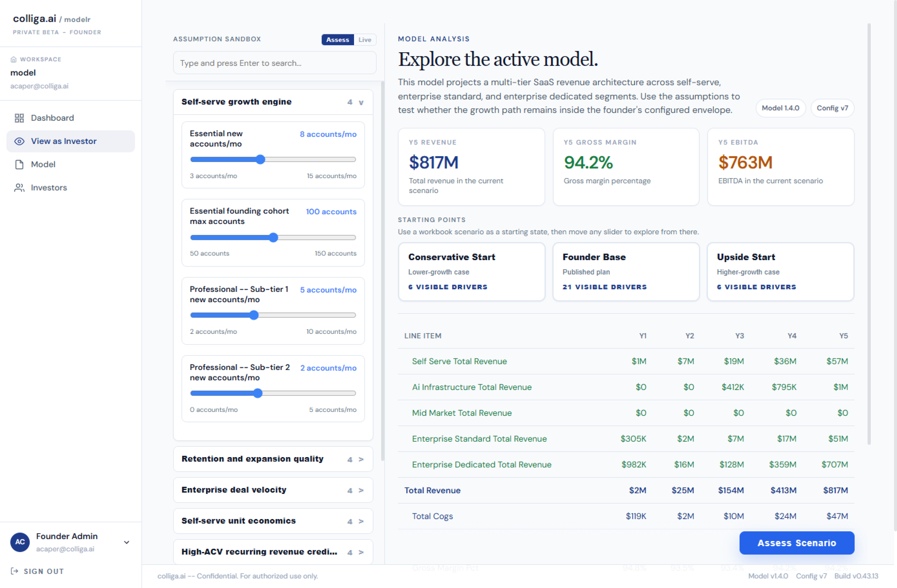The height and width of the screenshot is (588, 897).
Task: Click Enterprise Dedicated Y3 $128M cell
Action: pyautogui.click(x=732, y=465)
